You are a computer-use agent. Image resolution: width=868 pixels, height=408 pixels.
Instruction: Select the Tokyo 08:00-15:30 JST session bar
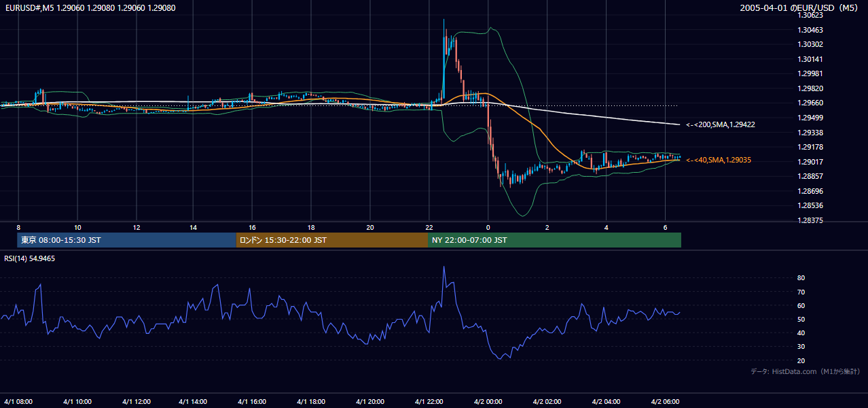click(x=126, y=240)
